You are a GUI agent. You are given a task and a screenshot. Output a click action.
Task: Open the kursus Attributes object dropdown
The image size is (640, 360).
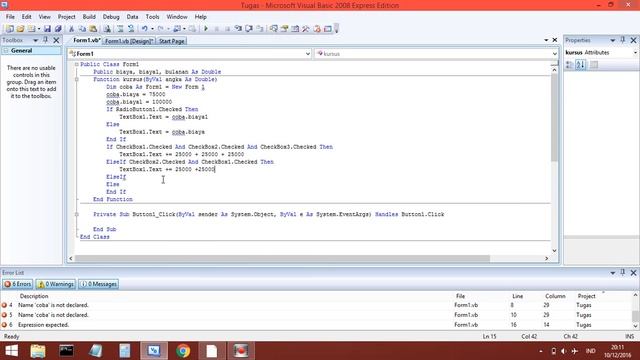pyautogui.click(x=636, y=53)
